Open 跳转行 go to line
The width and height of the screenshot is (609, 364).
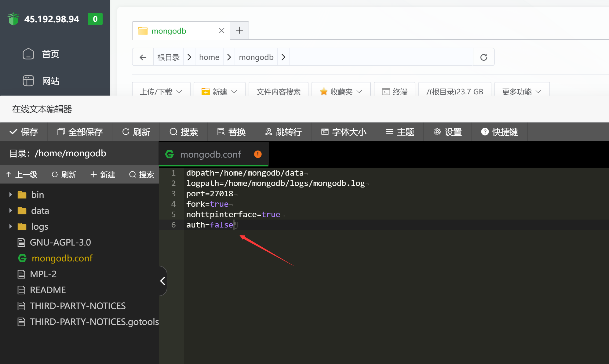[x=283, y=132]
